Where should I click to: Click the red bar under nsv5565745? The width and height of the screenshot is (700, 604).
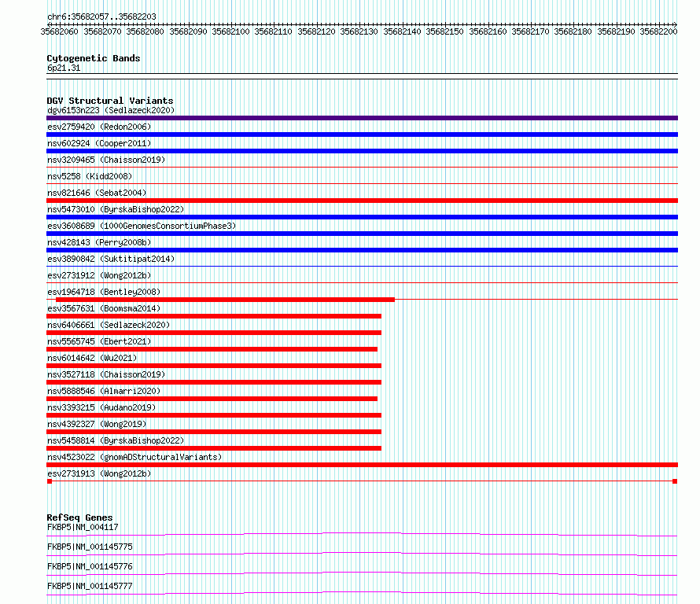(212, 349)
